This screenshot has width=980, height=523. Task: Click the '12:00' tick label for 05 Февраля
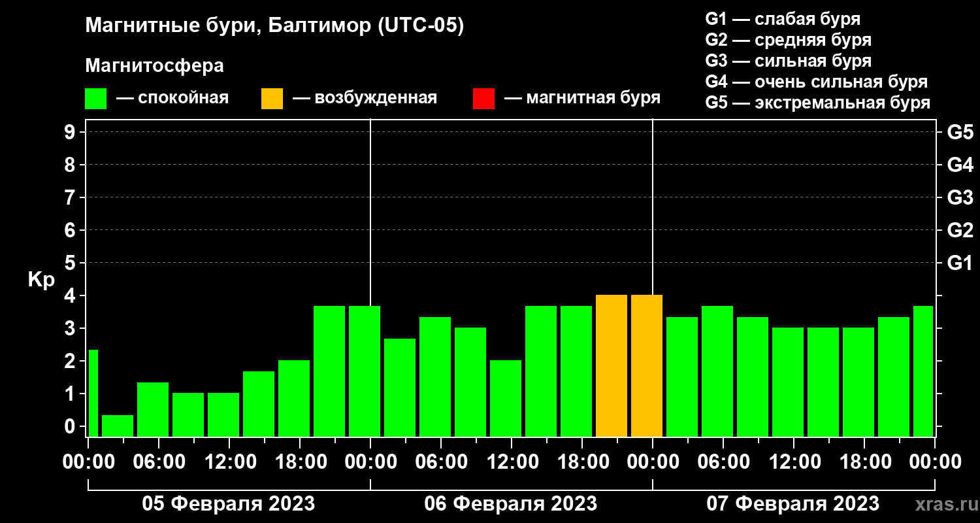tap(229, 462)
